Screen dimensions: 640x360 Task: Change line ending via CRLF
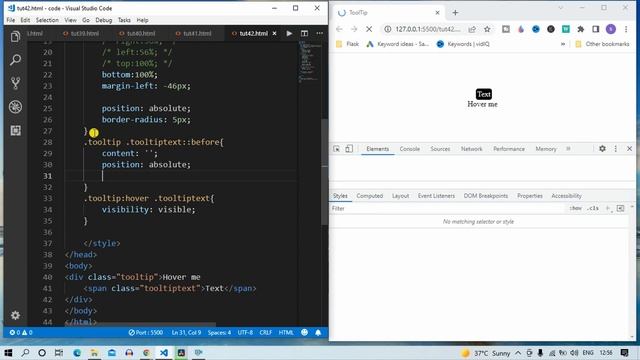(265, 333)
